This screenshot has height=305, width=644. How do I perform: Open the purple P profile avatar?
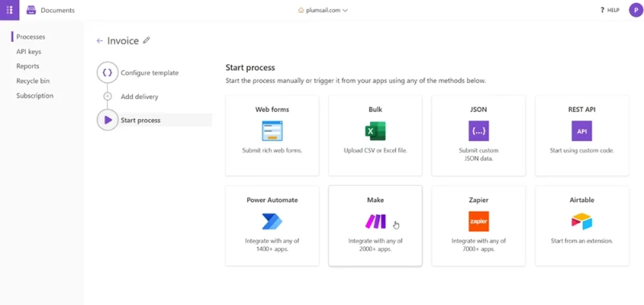click(636, 10)
